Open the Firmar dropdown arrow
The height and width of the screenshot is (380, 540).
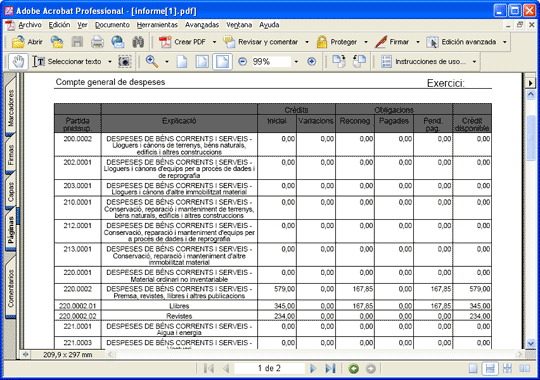(x=418, y=42)
